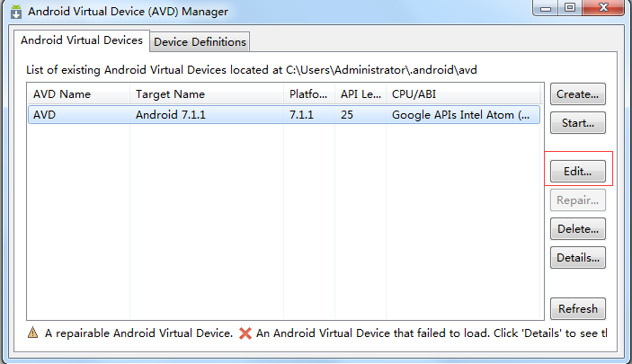Click the AVD Manager app icon in title bar
The width and height of the screenshot is (632, 364).
click(x=16, y=12)
